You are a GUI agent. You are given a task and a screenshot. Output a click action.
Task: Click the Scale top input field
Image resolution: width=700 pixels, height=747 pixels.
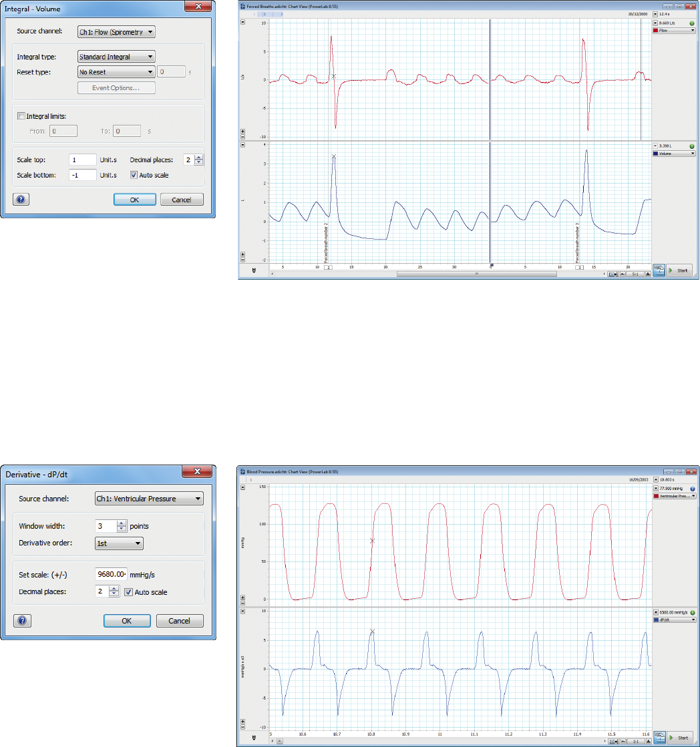82,160
